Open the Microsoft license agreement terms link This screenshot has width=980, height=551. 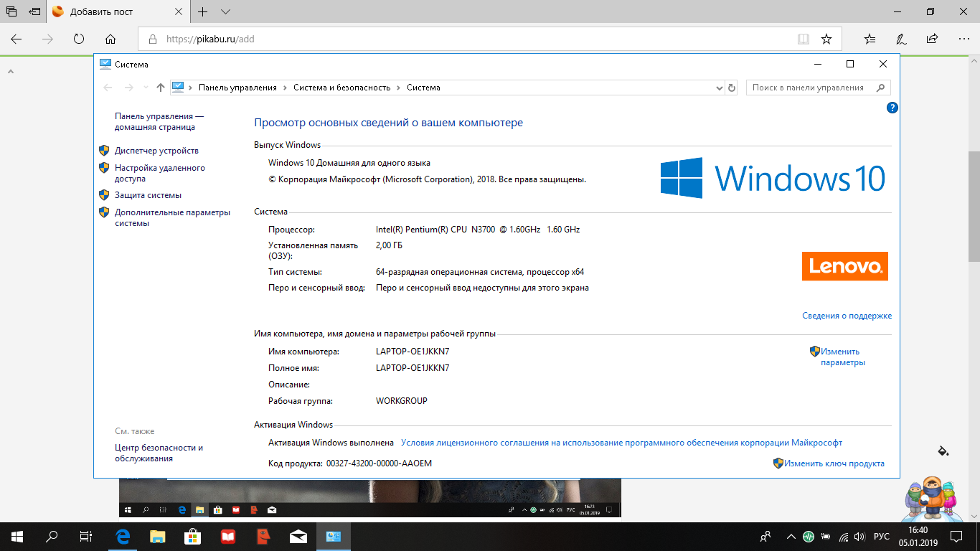click(x=621, y=443)
